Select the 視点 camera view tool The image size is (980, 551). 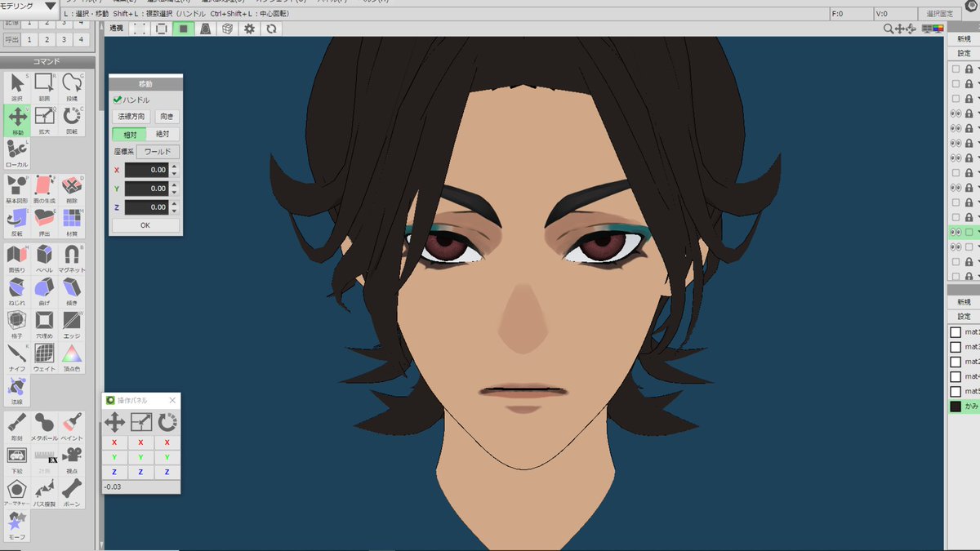point(72,460)
